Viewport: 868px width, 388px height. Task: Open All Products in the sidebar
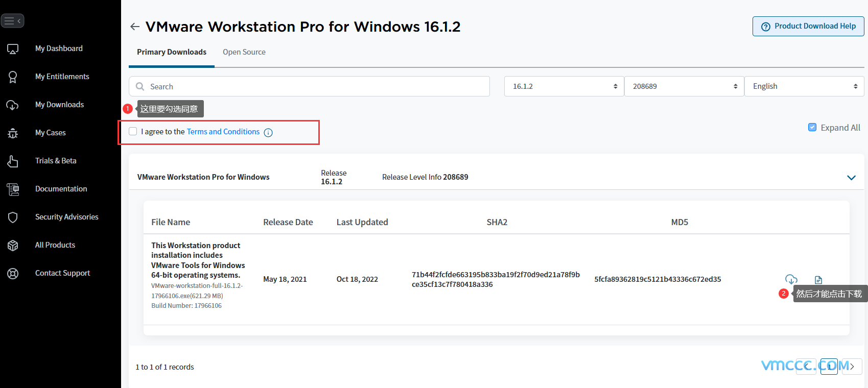tap(55, 245)
